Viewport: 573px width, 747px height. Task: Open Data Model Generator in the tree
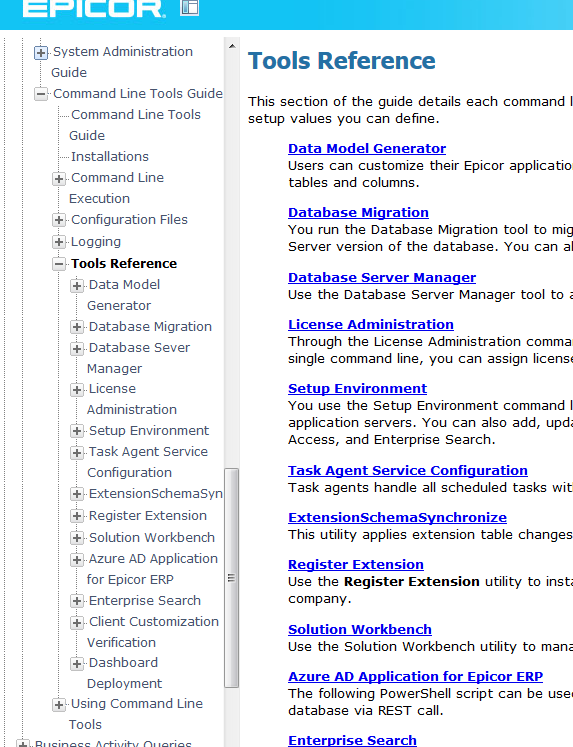click(124, 295)
